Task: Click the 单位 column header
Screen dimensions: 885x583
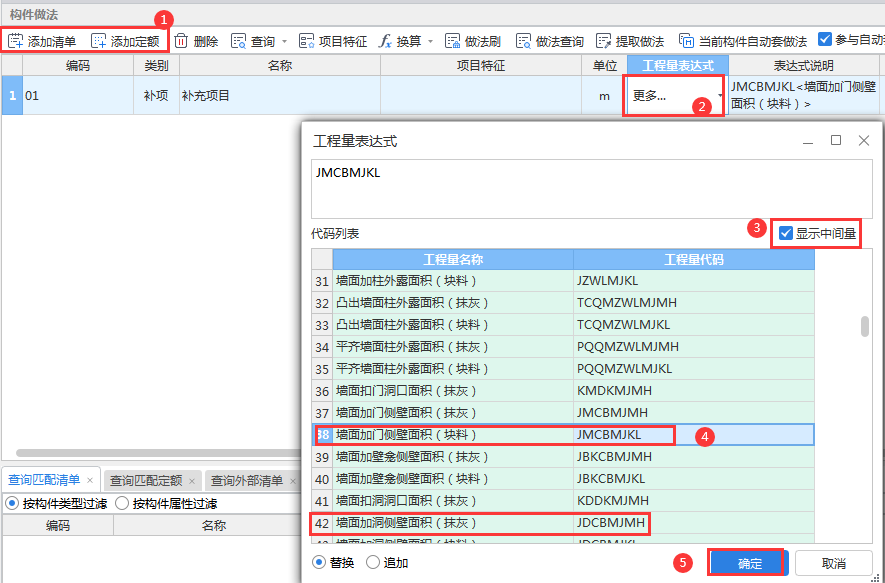Action: pyautogui.click(x=604, y=65)
